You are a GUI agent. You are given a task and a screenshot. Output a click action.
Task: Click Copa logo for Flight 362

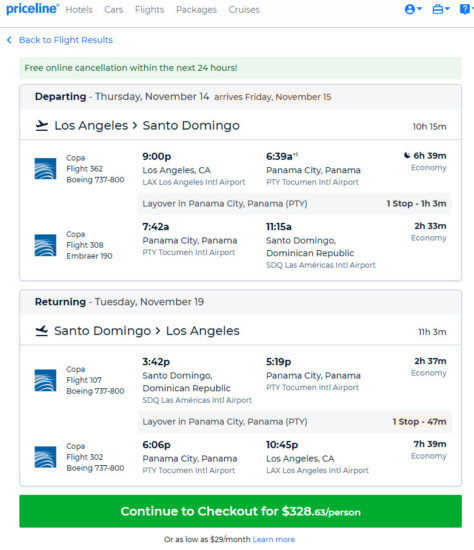click(x=45, y=169)
